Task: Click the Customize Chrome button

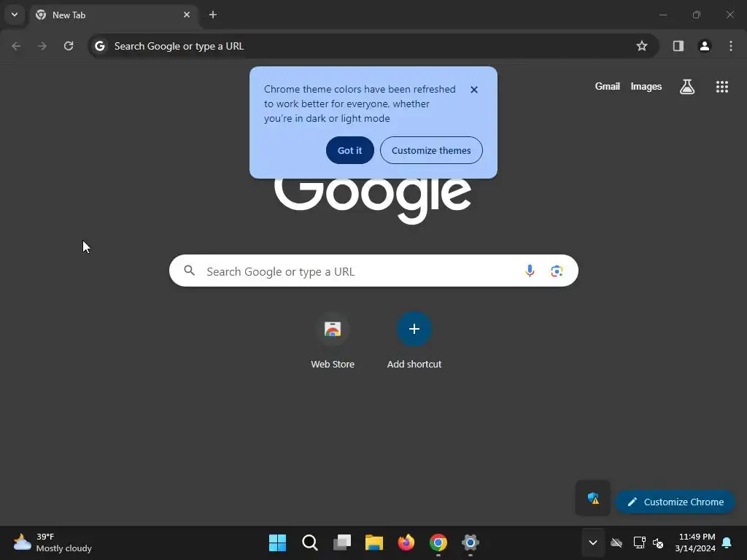Action: point(675,502)
